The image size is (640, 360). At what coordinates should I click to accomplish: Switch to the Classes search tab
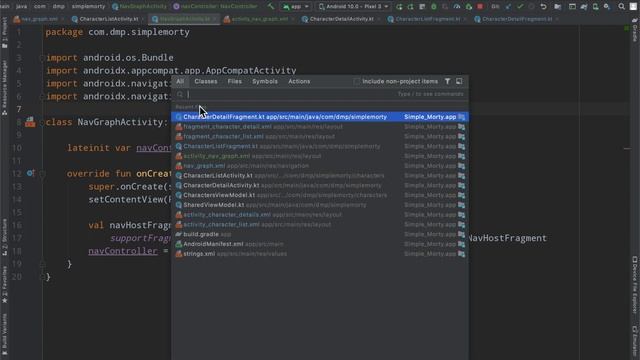click(x=206, y=81)
